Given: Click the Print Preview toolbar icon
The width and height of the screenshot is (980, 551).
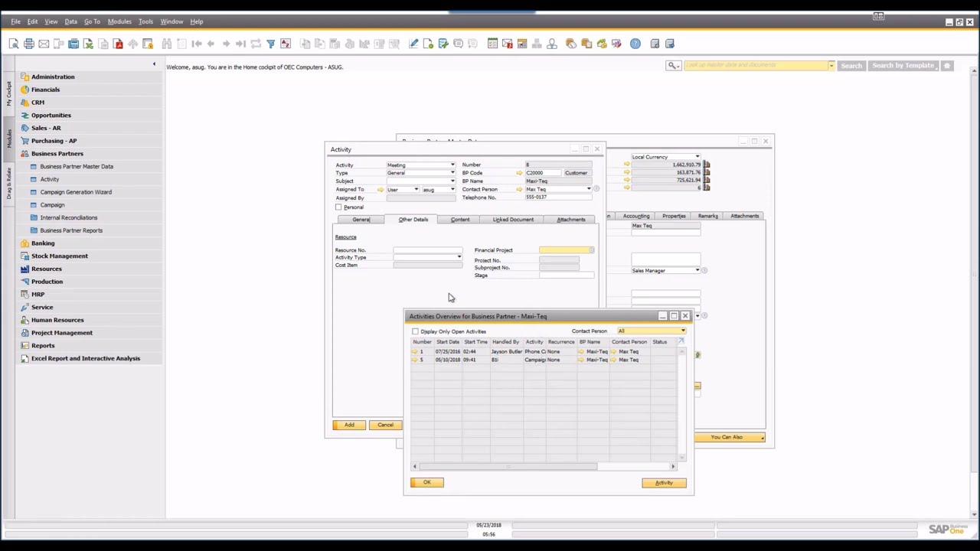Looking at the screenshot, I should (x=14, y=44).
